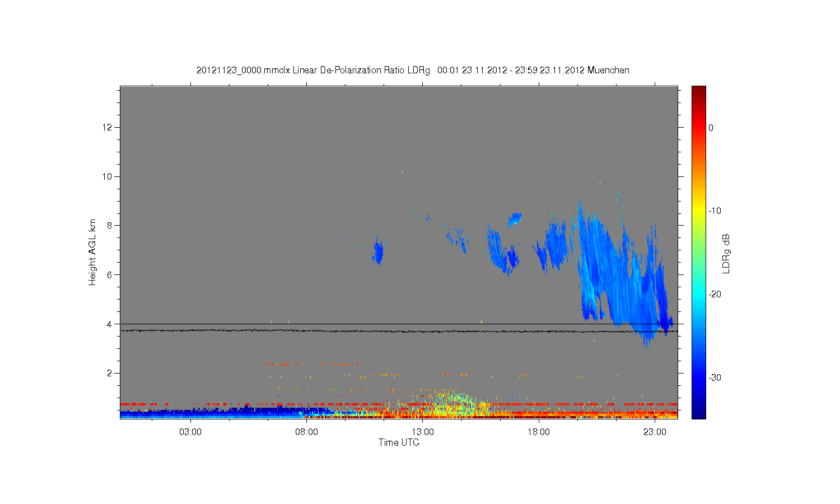Click the 13:00 time tick label
This screenshot has height=504, width=840.
423,432
